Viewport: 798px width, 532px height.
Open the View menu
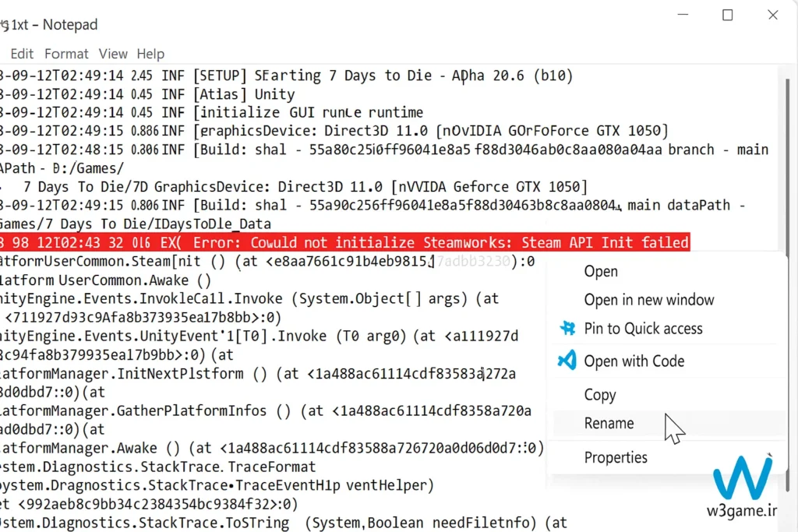[x=113, y=54]
